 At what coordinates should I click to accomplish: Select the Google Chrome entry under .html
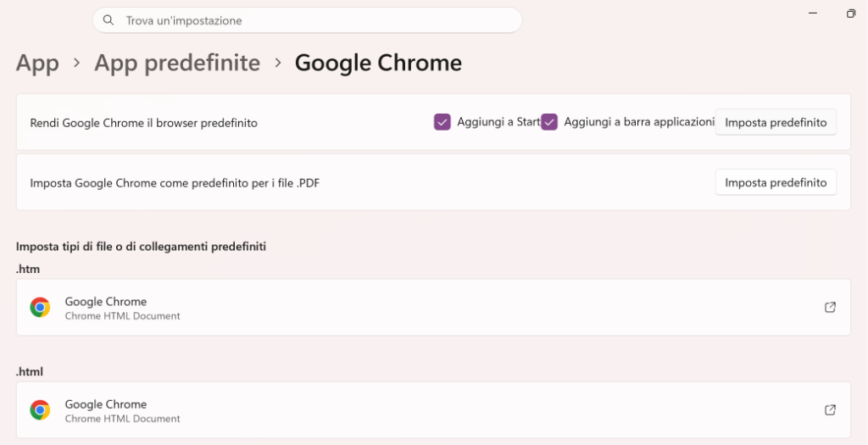tap(433, 410)
